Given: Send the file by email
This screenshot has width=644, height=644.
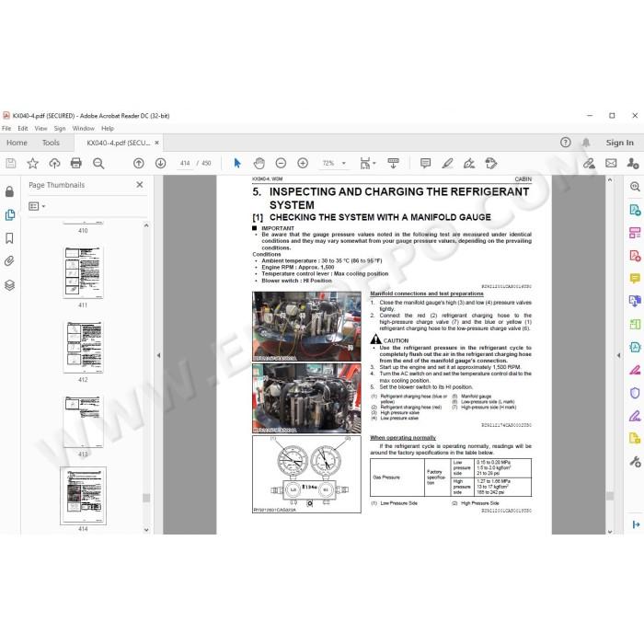Looking at the screenshot, I should point(611,163).
